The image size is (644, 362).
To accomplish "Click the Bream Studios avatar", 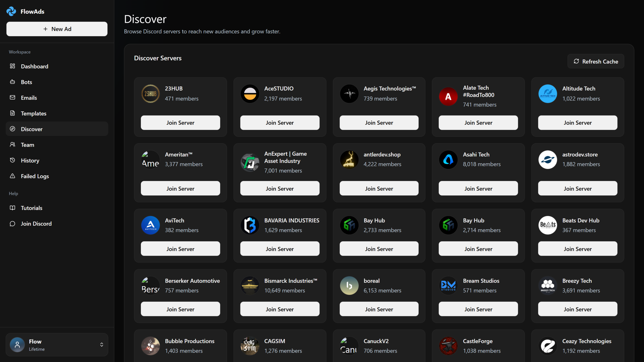I will point(448,286).
